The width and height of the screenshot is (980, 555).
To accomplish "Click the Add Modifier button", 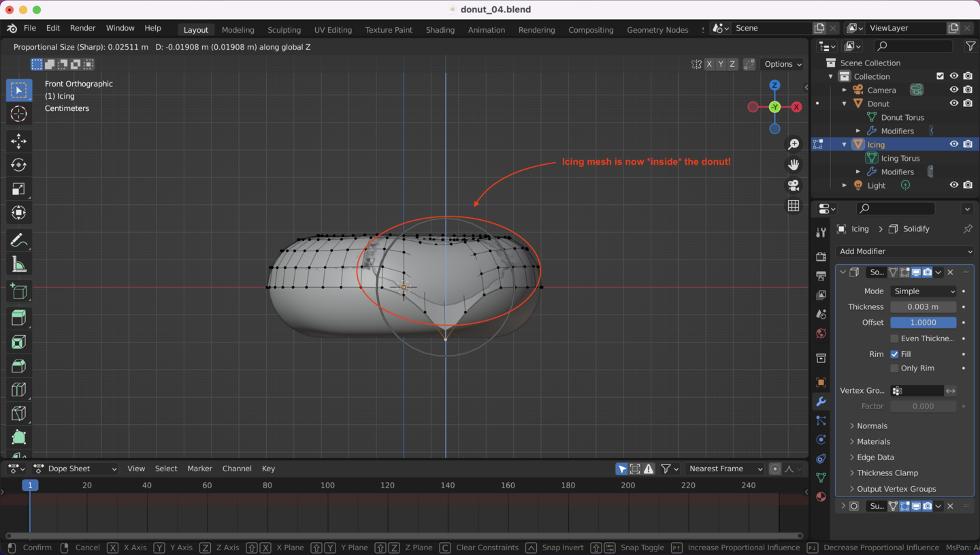I will coord(904,251).
